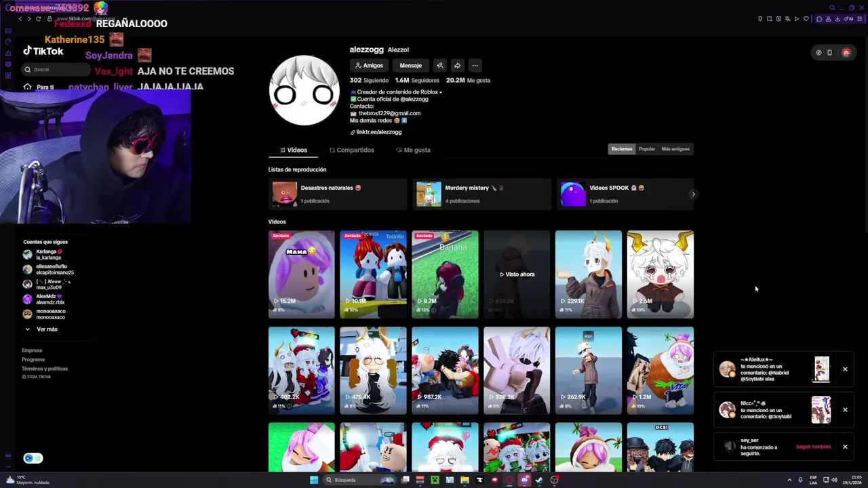The image size is (868, 488).
Task: Dismiss the Aleilux mention notification
Action: coord(845,369)
